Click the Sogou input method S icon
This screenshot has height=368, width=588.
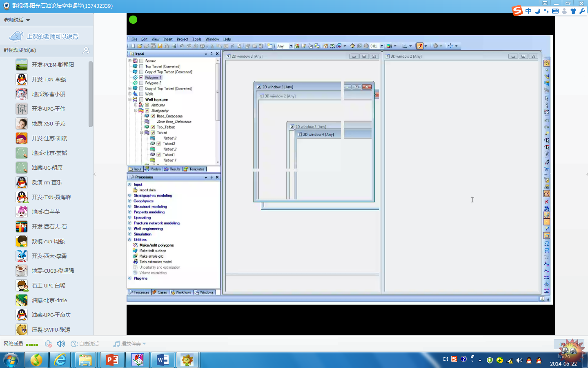(x=517, y=11)
